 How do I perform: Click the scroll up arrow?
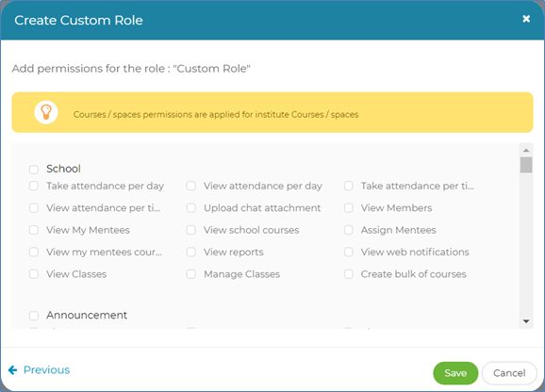(x=526, y=151)
